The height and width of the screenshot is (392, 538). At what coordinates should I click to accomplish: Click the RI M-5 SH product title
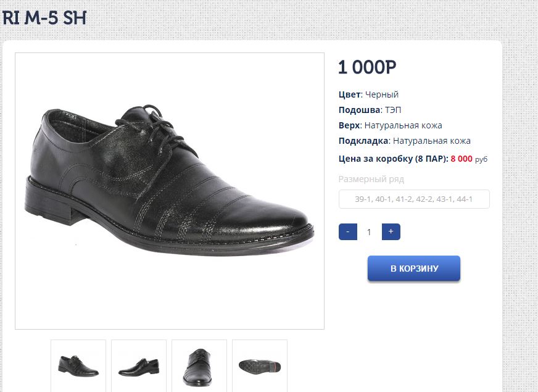tap(43, 18)
